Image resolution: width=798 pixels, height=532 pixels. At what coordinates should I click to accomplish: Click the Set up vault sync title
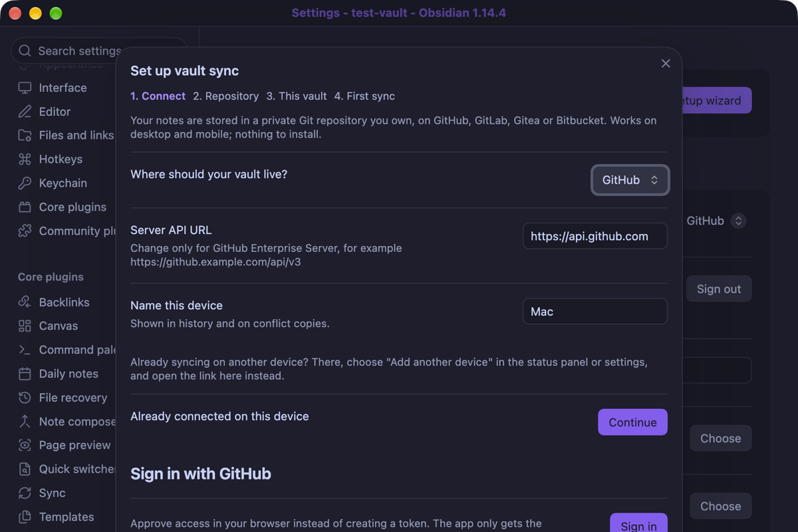tap(184, 70)
